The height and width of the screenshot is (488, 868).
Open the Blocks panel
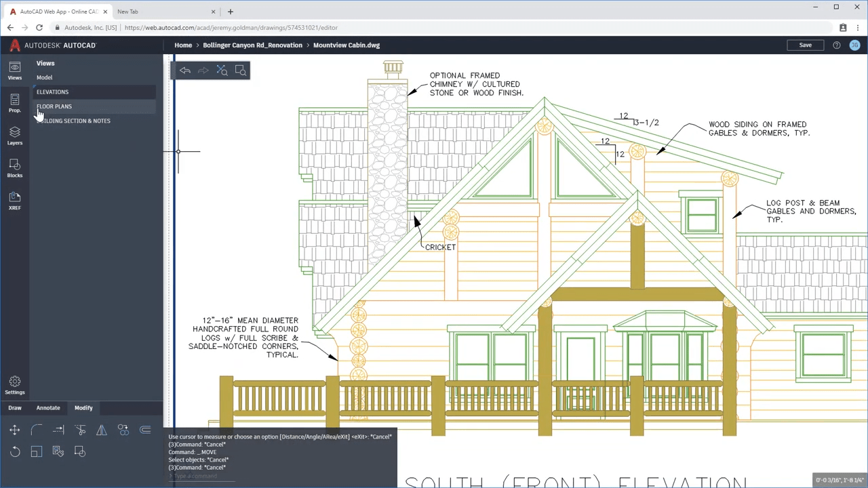(14, 168)
